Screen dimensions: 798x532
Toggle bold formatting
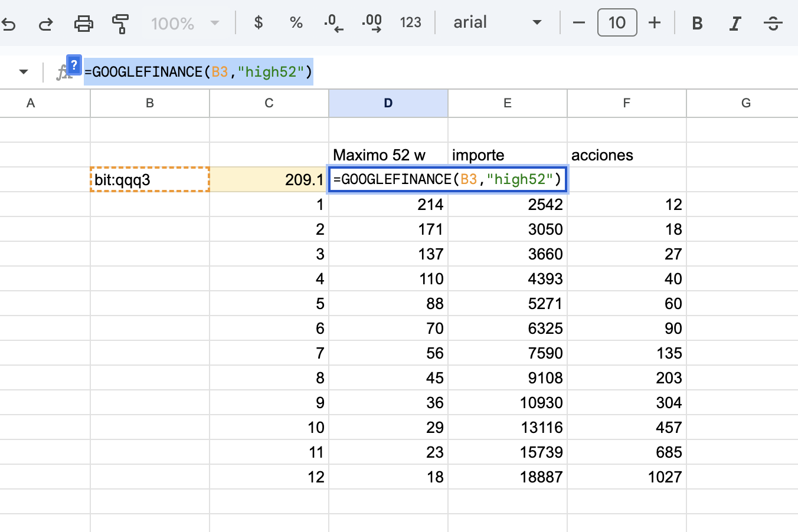click(x=697, y=23)
